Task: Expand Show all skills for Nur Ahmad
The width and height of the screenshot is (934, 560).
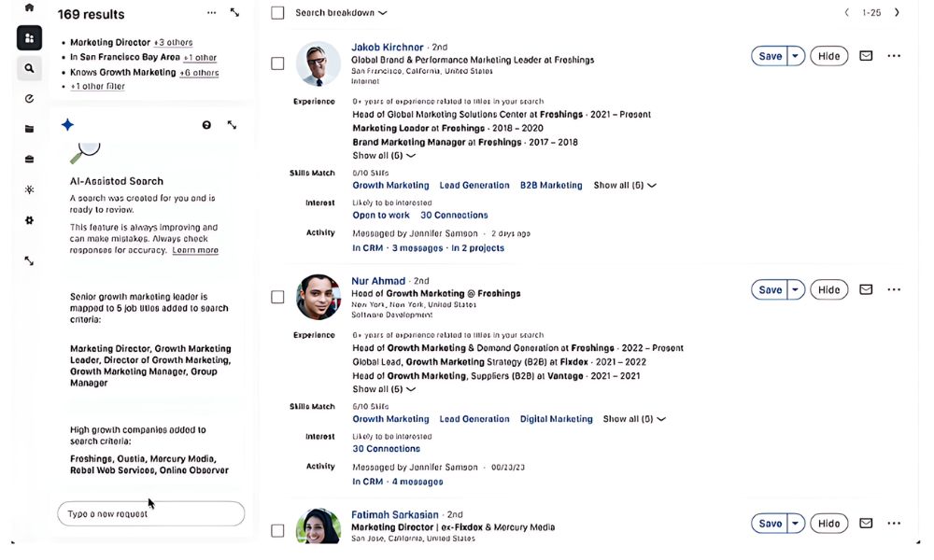Action: point(634,418)
